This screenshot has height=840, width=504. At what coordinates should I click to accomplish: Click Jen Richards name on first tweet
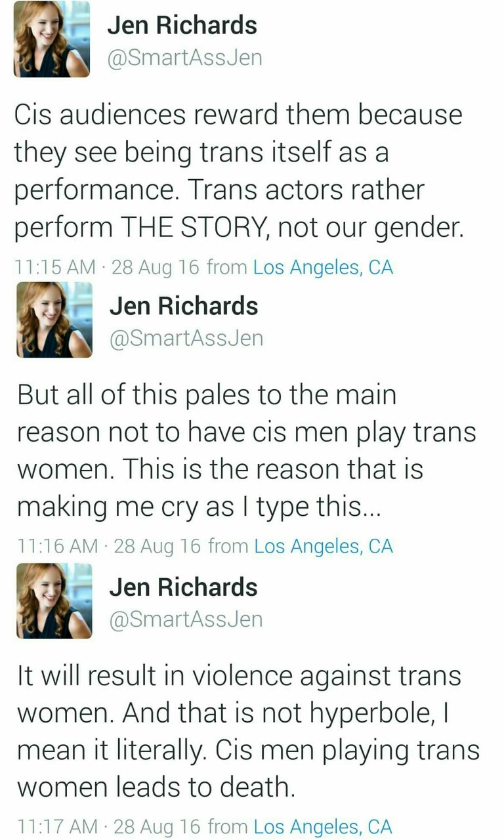point(182,25)
